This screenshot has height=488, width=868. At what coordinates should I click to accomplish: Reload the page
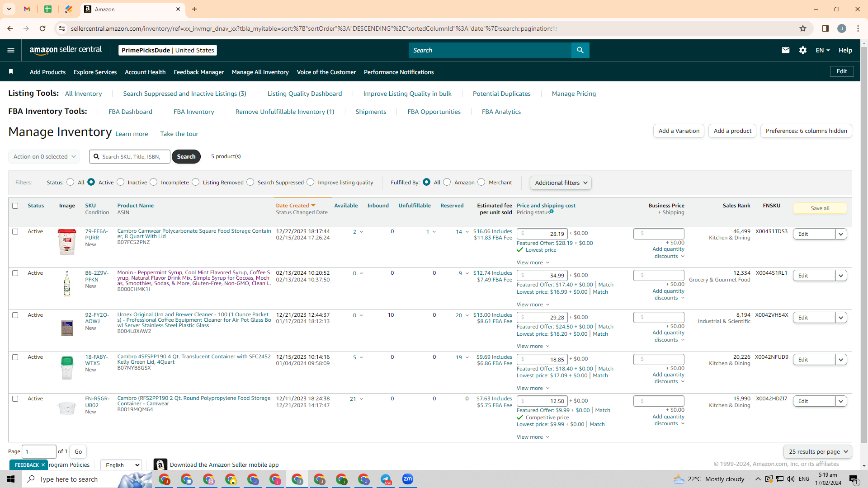tap(42, 28)
